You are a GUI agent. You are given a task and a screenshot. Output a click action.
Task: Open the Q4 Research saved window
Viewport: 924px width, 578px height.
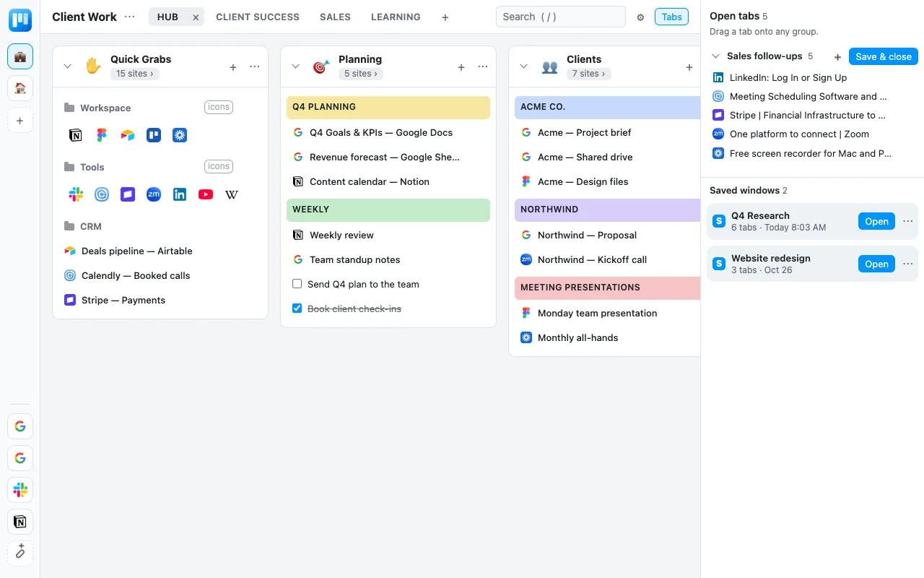point(876,221)
